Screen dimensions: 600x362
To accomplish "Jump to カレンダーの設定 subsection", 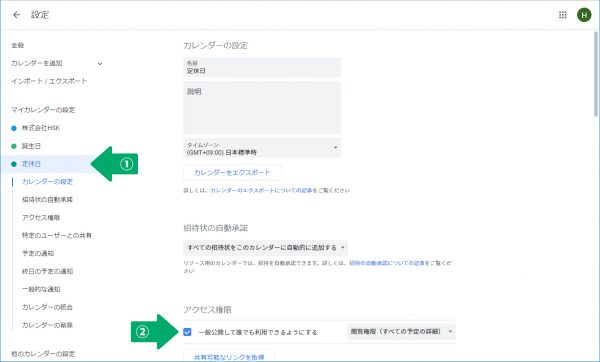I will pos(47,182).
